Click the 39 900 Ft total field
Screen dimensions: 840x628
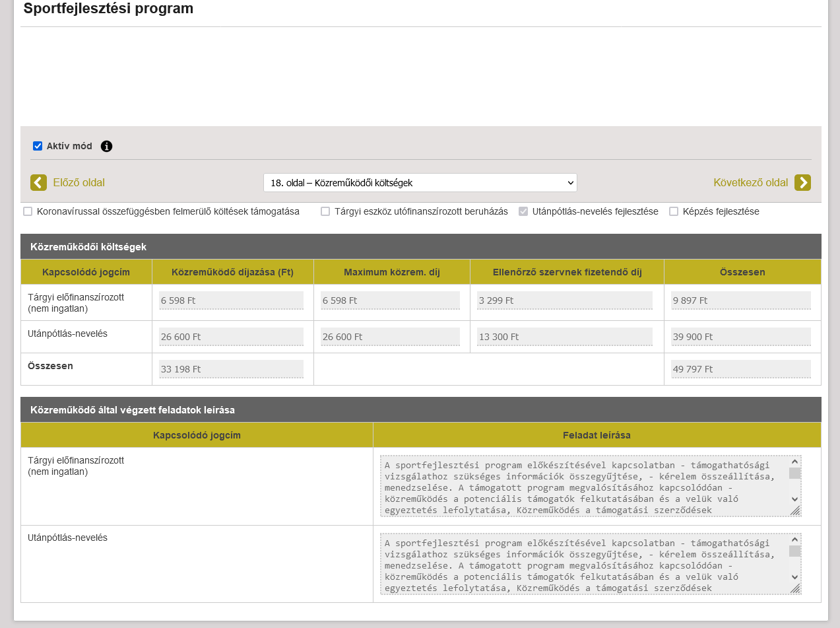(741, 337)
